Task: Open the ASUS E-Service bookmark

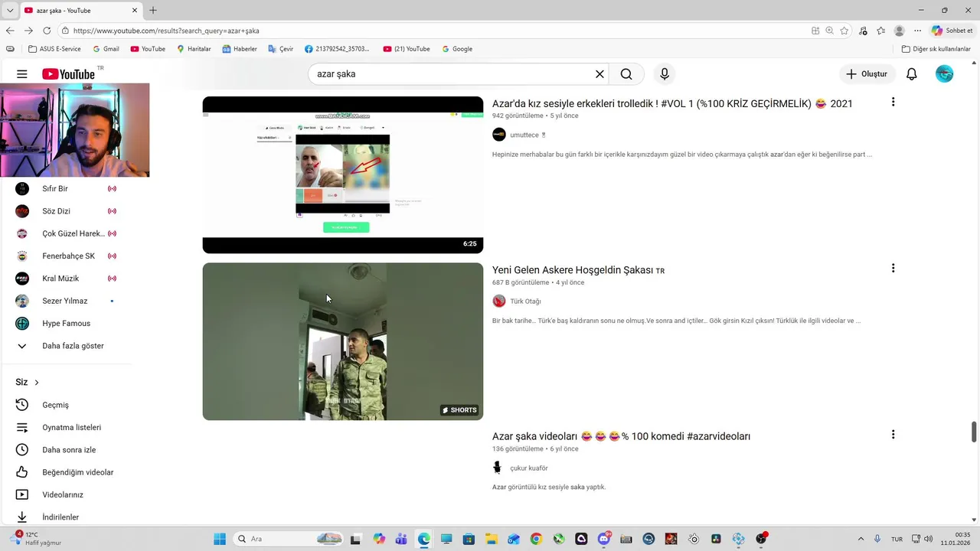Action: click(55, 49)
